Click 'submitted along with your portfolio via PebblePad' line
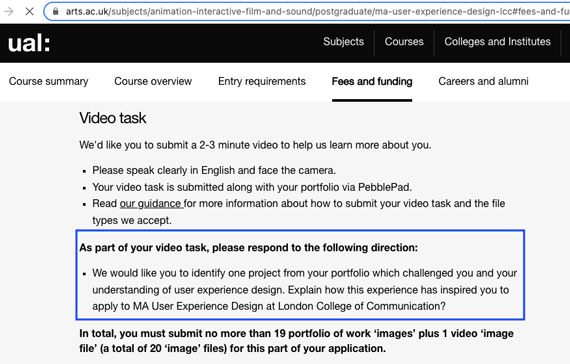This screenshot has height=364, width=570. coord(252,187)
